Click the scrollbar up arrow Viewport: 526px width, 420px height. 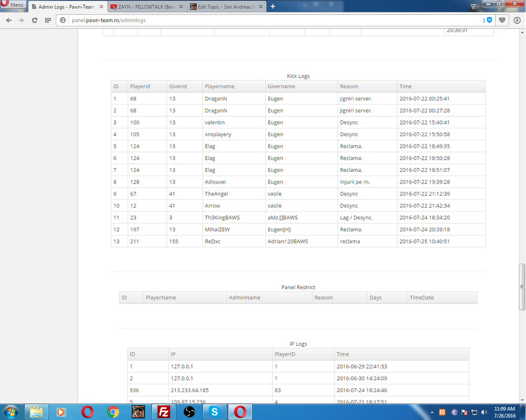point(522,32)
